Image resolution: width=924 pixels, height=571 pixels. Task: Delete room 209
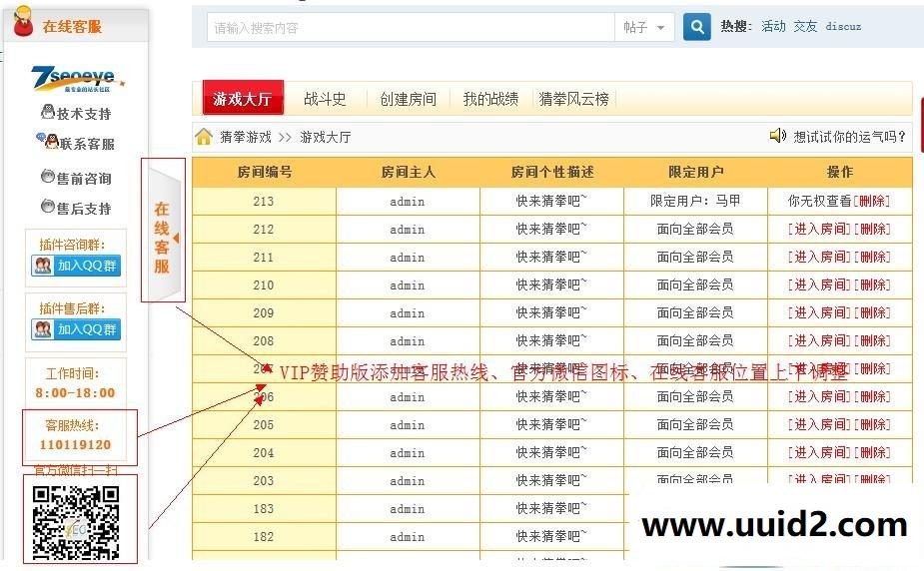[871, 312]
